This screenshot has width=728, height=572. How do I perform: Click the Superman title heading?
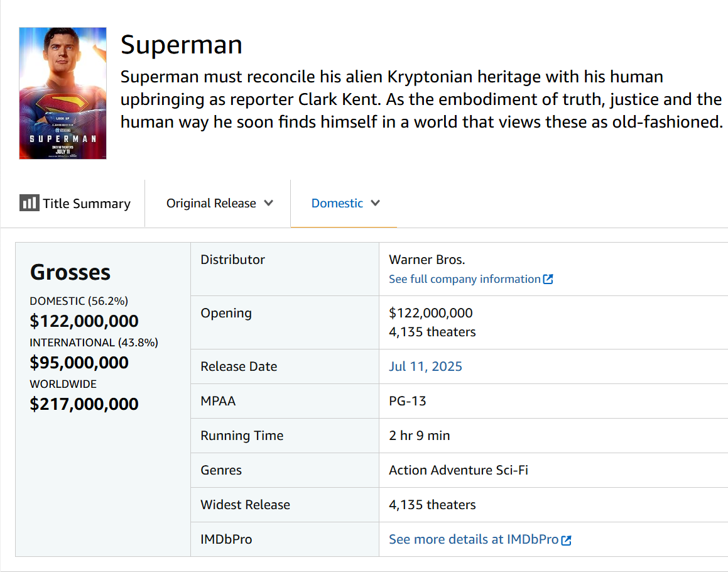pyautogui.click(x=182, y=45)
